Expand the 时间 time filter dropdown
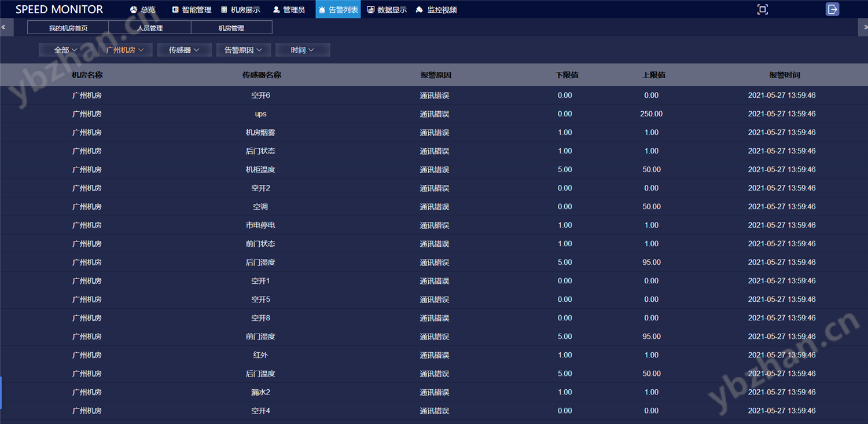The width and height of the screenshot is (868, 424). coord(303,50)
